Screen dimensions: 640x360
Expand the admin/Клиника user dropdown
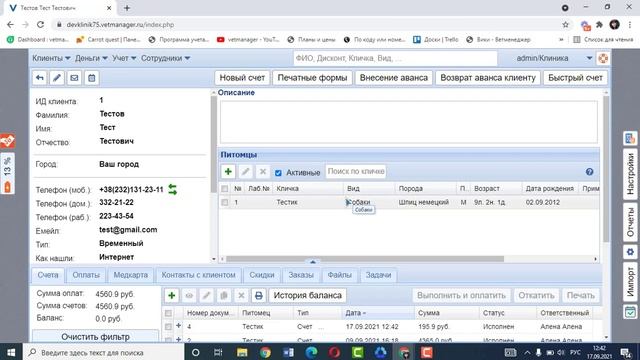coord(589,58)
